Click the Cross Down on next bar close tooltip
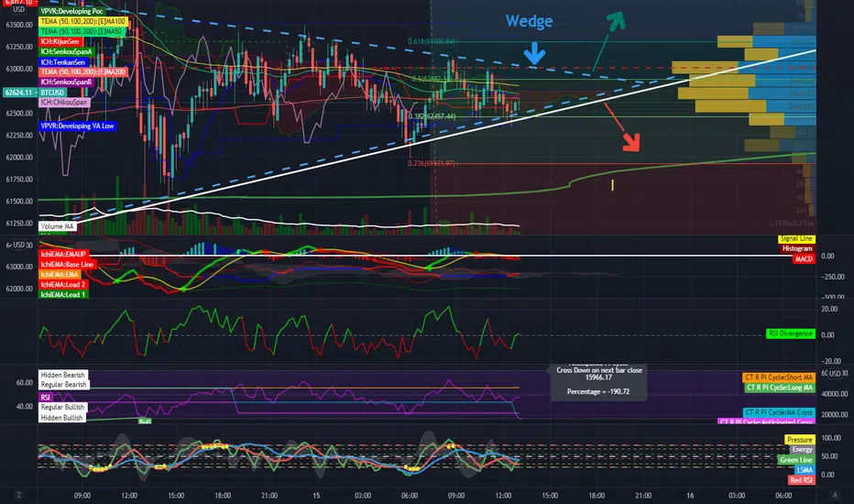This screenshot has height=504, width=854. tap(598, 381)
